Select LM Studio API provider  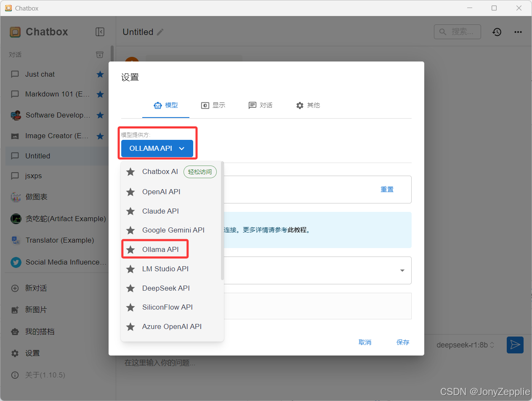170,269
